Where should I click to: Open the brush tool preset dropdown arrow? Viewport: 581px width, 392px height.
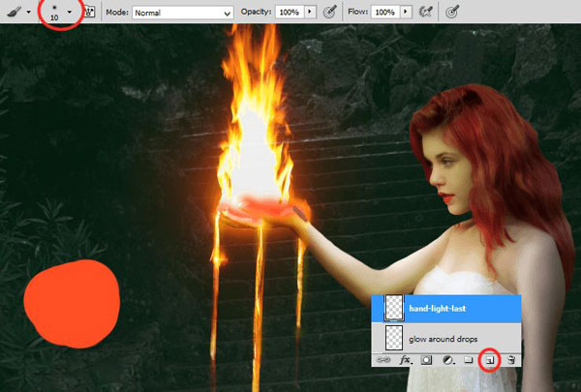(x=28, y=13)
